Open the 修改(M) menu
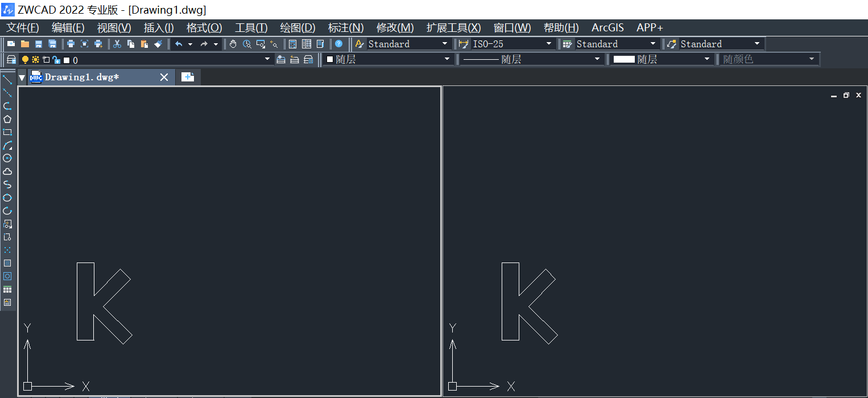This screenshot has height=398, width=868. coord(395,27)
